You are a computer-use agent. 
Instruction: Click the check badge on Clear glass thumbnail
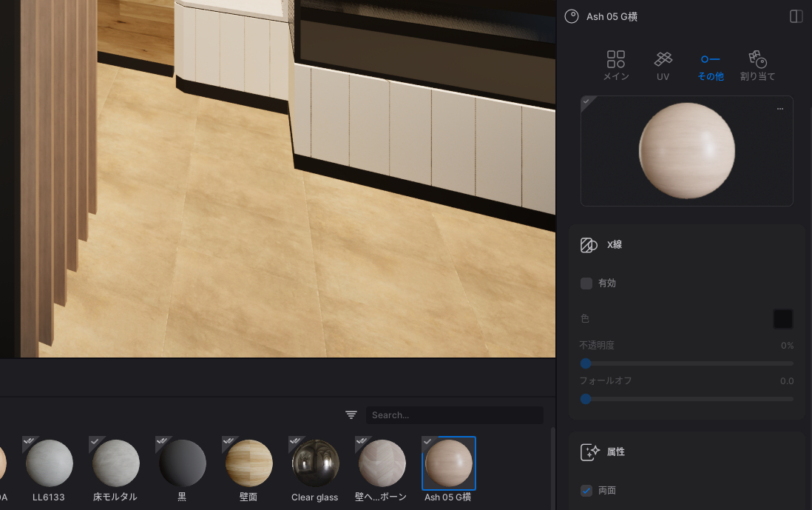[294, 442]
